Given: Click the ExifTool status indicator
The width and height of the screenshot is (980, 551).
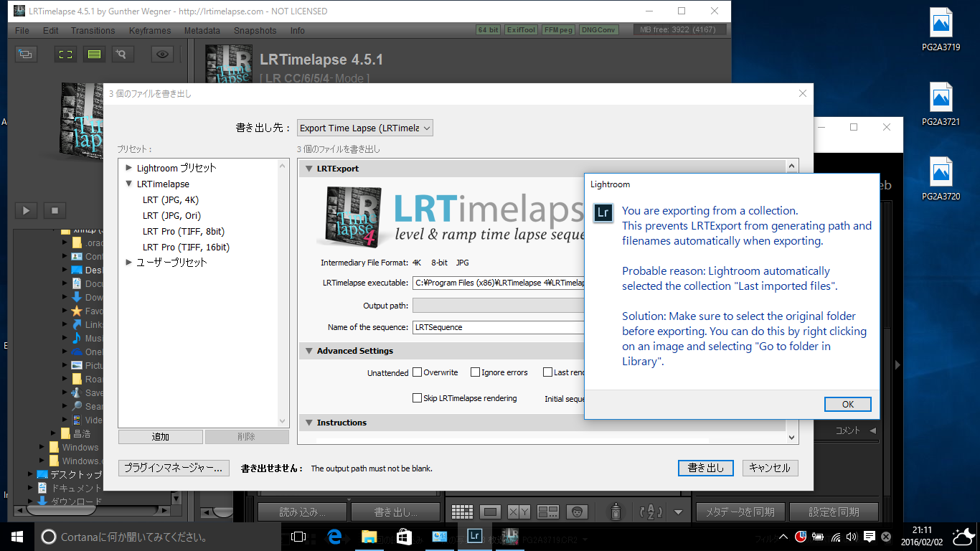Looking at the screenshot, I should pyautogui.click(x=521, y=29).
